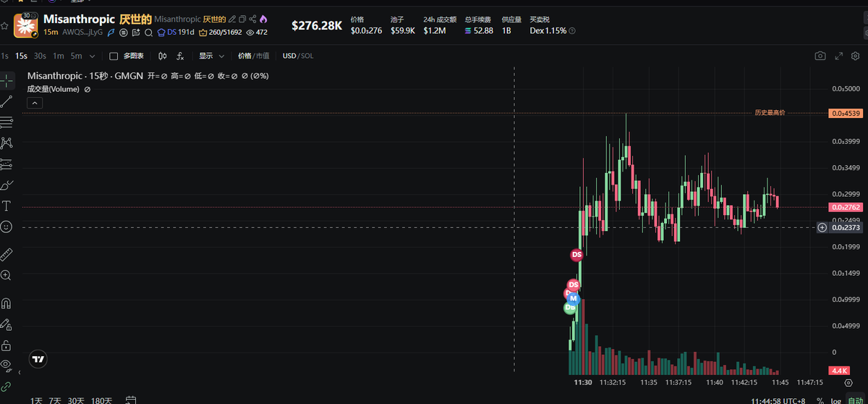This screenshot has width=868, height=404.
Task: Switch to 1s timeframe
Action: [5, 56]
